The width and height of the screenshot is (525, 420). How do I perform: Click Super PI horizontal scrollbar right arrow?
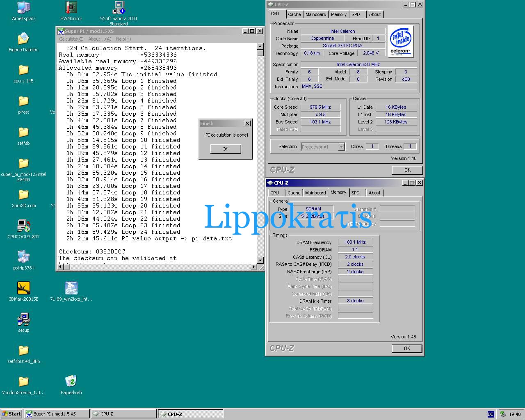point(253,267)
